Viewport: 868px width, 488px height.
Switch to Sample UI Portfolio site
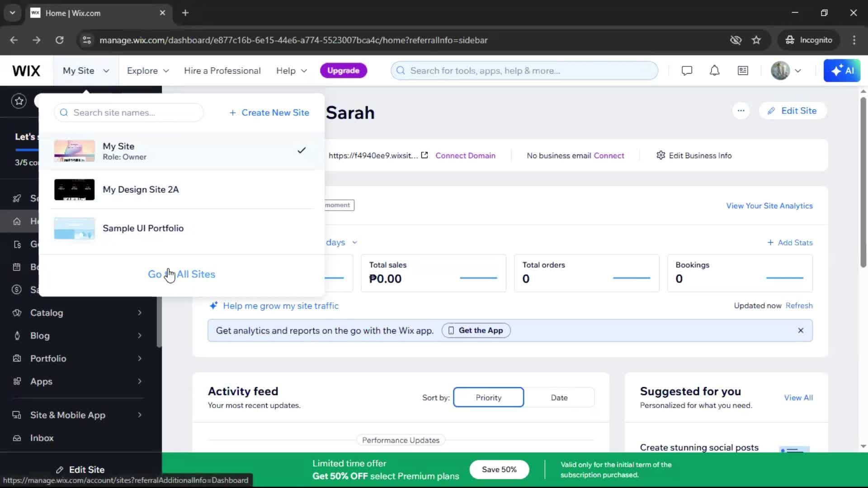click(182, 229)
